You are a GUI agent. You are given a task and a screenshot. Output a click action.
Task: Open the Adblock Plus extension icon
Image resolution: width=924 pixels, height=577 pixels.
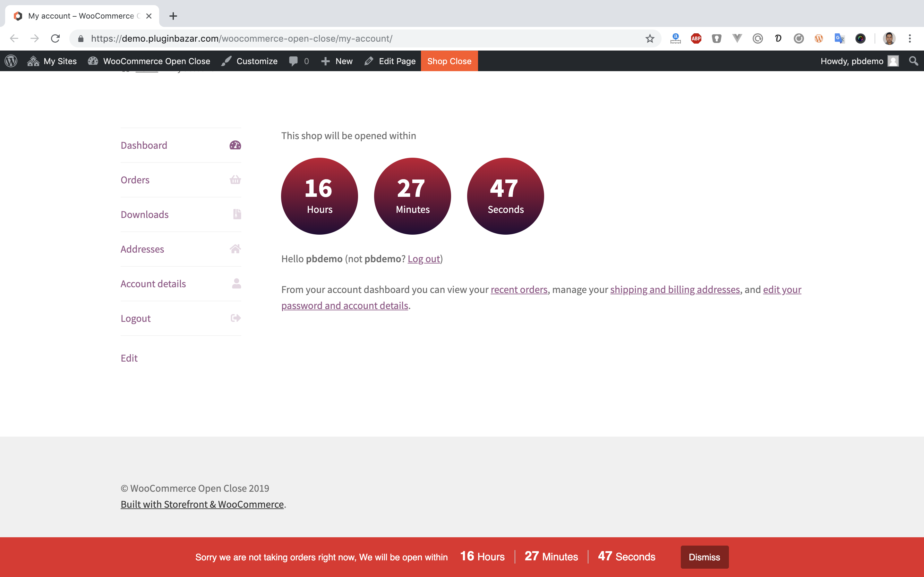pos(696,38)
